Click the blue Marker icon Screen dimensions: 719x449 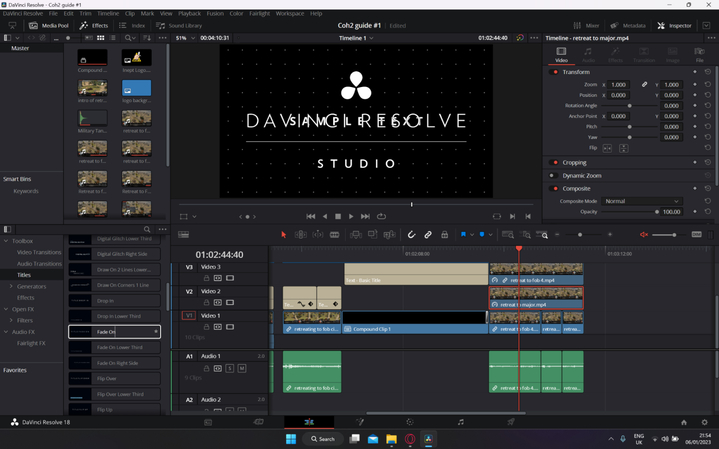coord(482,234)
